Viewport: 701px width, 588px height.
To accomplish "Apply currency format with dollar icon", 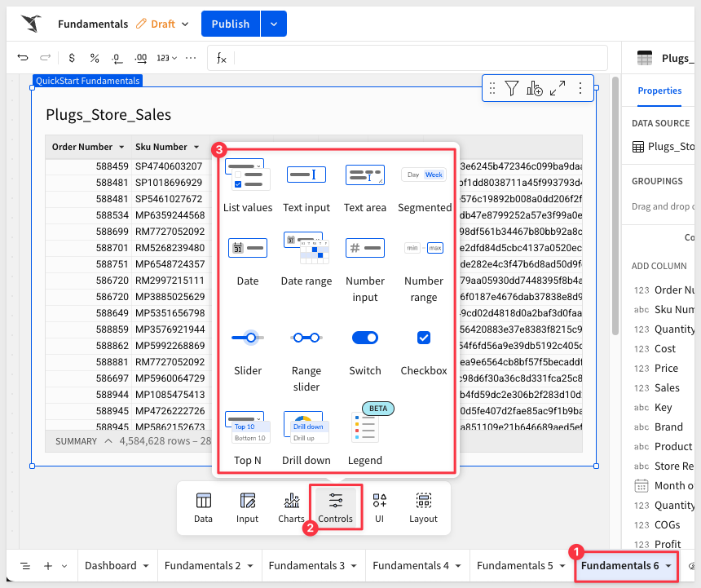I will 72,58.
